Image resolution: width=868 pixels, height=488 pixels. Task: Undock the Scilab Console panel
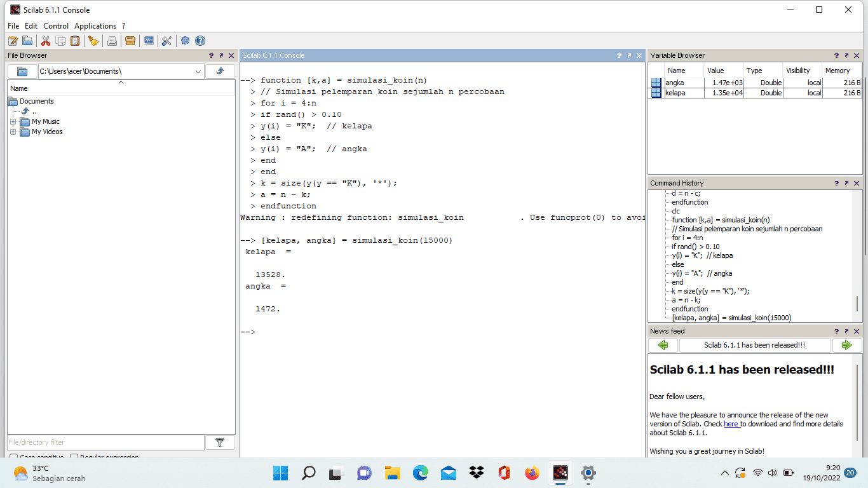tap(629, 55)
